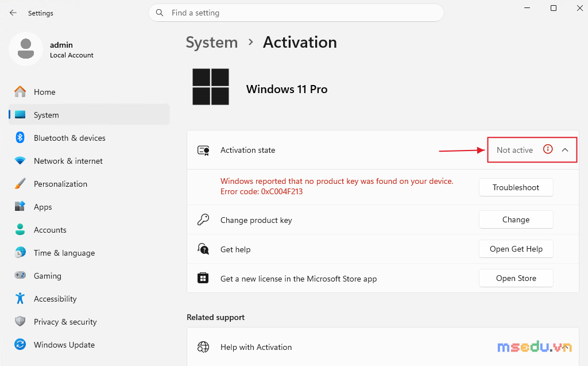Click the Gaming controller icon
This screenshot has width=588, height=366.
[20, 275]
